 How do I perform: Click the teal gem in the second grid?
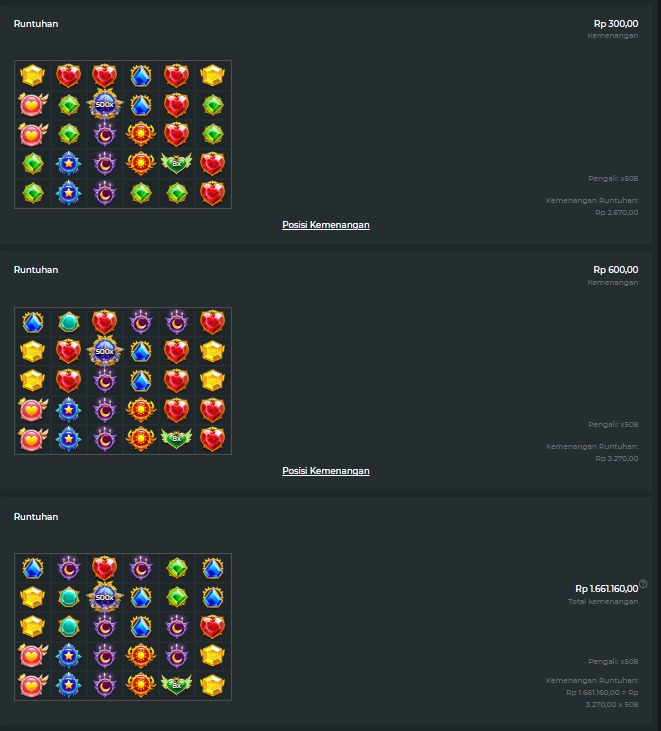pos(69,322)
